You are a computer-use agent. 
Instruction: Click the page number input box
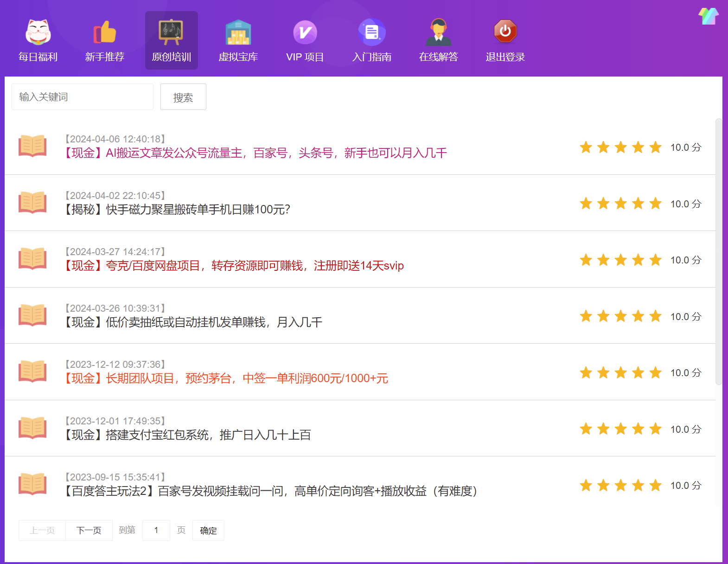pos(156,530)
